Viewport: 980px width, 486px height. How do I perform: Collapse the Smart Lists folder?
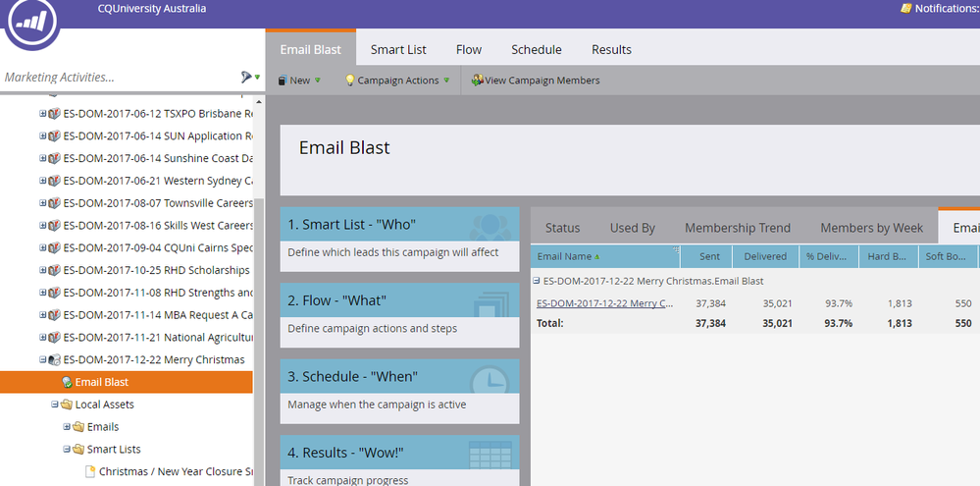pyautogui.click(x=67, y=449)
